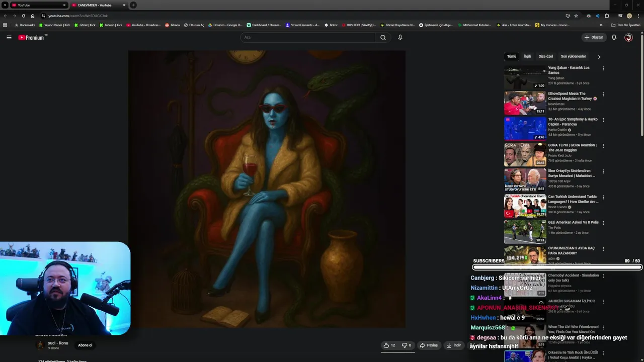Screen dimensions: 644x362
Task: Open Botrix bookmark
Action: 331,25
